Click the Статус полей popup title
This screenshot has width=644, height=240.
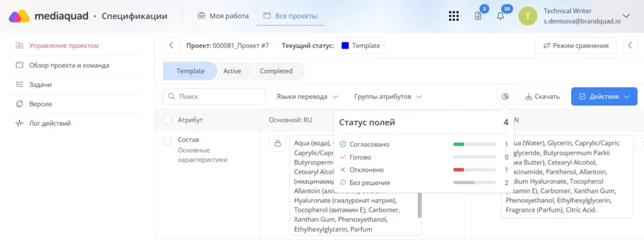click(367, 122)
